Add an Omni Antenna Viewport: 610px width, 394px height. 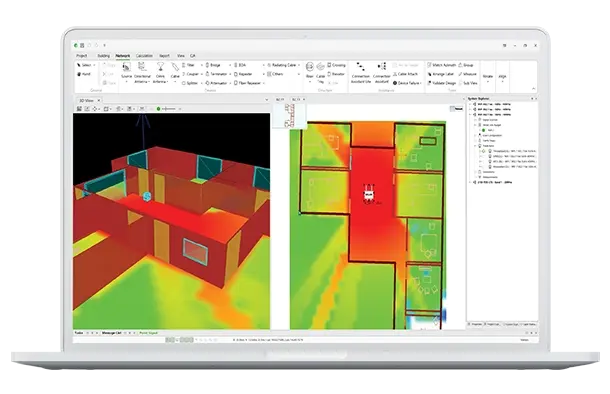[160, 72]
